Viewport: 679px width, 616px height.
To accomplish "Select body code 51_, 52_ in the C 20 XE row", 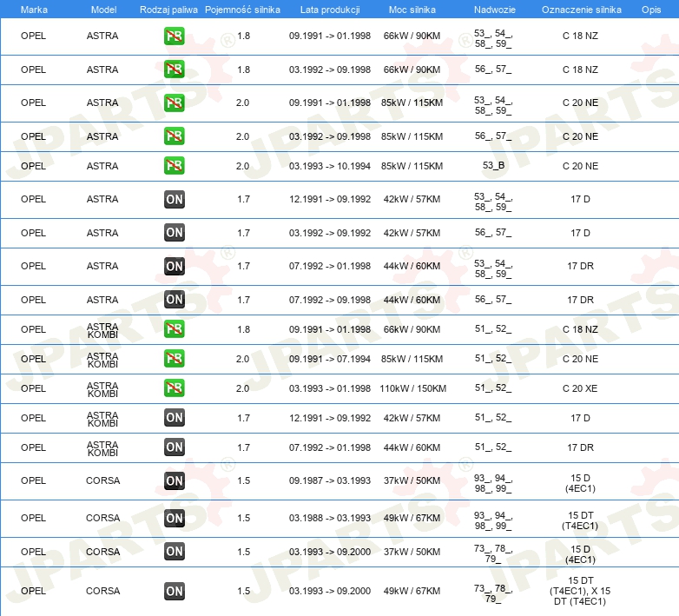I will (x=493, y=388).
